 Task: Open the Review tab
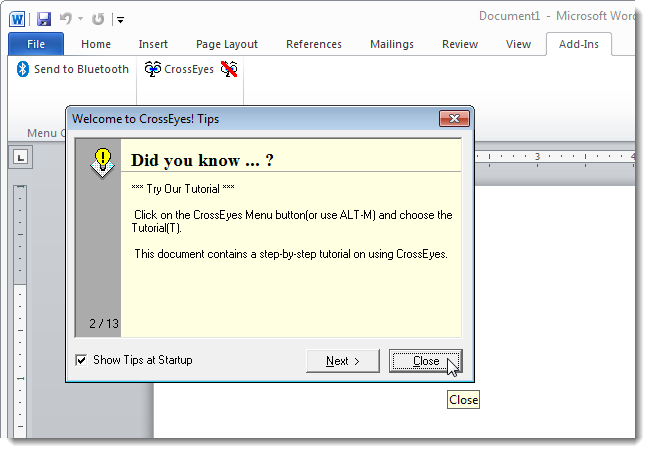pyautogui.click(x=460, y=44)
